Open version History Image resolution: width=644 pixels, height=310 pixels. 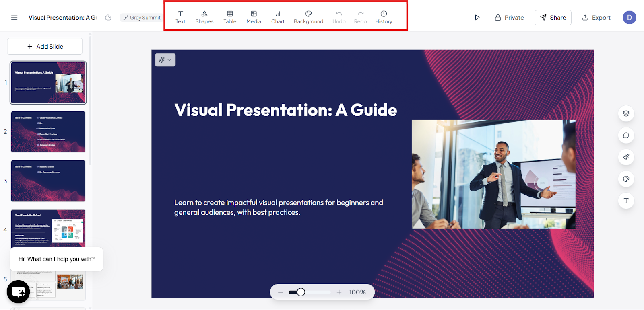tap(384, 17)
